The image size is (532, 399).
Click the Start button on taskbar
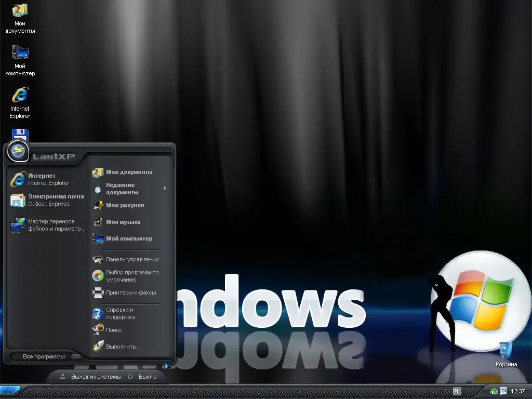point(9,391)
